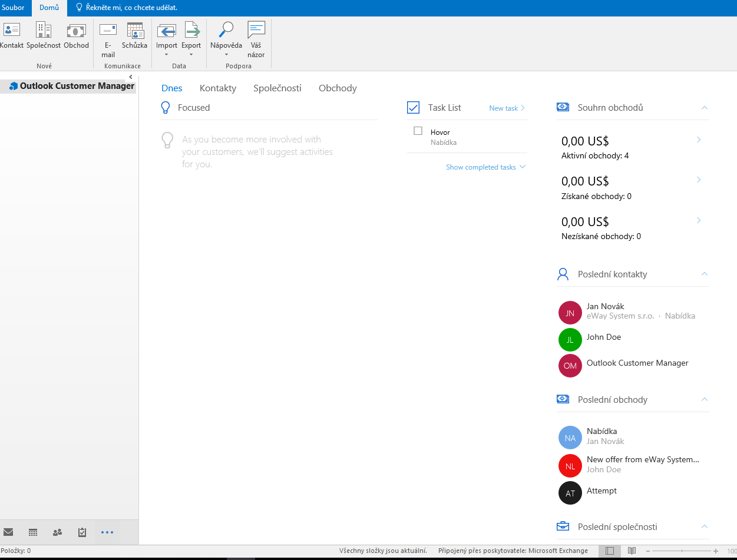This screenshot has width=737, height=560.
Task: Click the zoom slider in status bar
Action: 682,551
